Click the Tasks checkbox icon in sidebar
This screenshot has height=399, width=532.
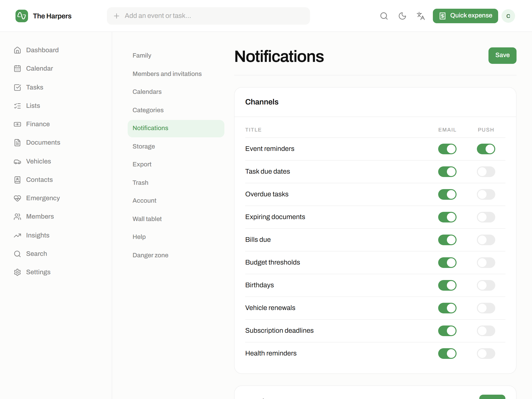click(17, 87)
